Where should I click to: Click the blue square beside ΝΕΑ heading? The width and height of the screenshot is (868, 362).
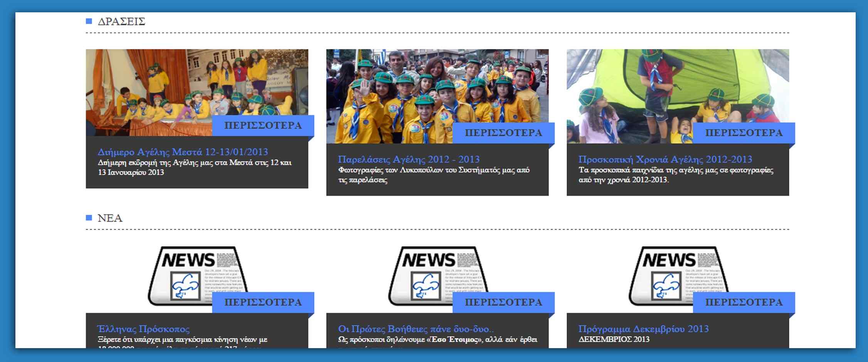point(89,218)
